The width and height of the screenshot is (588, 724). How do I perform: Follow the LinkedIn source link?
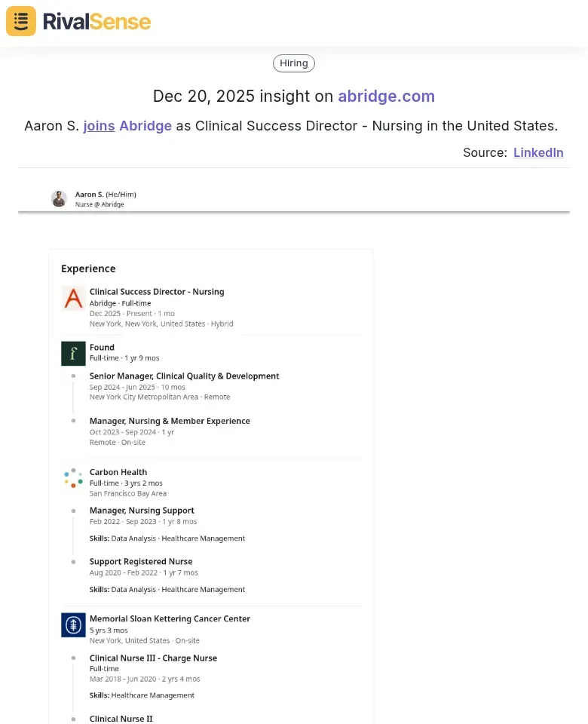coord(538,152)
